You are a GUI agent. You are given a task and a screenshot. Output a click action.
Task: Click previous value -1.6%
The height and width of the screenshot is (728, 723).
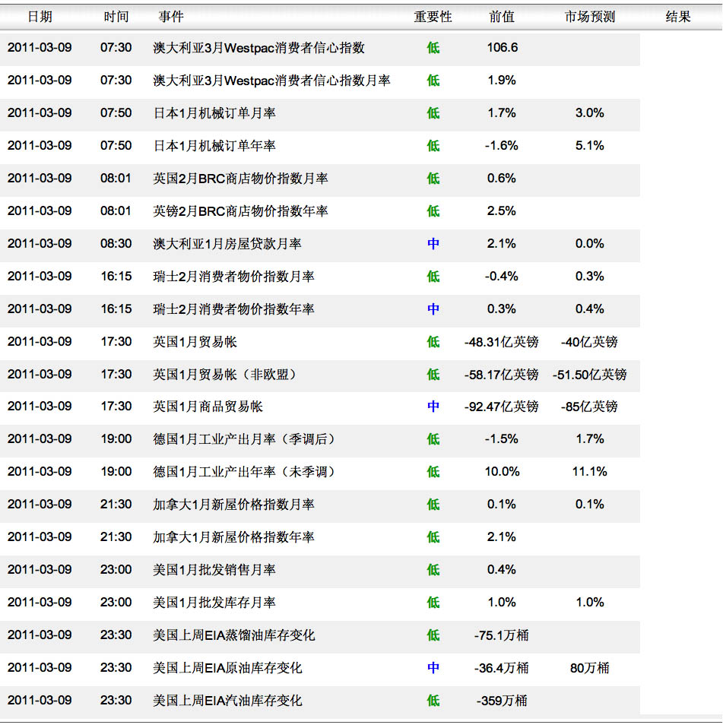click(502, 145)
